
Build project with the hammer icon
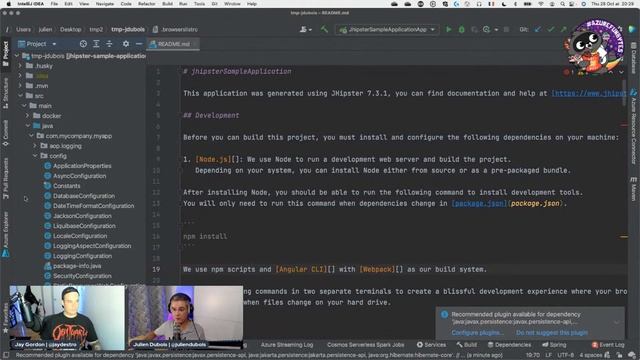(324, 29)
